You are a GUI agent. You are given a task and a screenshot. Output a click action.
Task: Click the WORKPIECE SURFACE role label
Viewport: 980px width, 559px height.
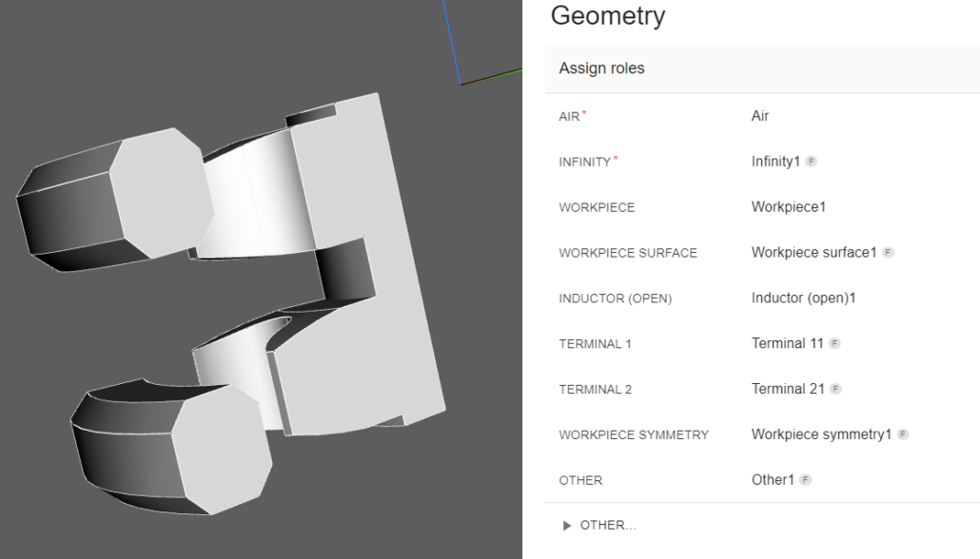[628, 253]
